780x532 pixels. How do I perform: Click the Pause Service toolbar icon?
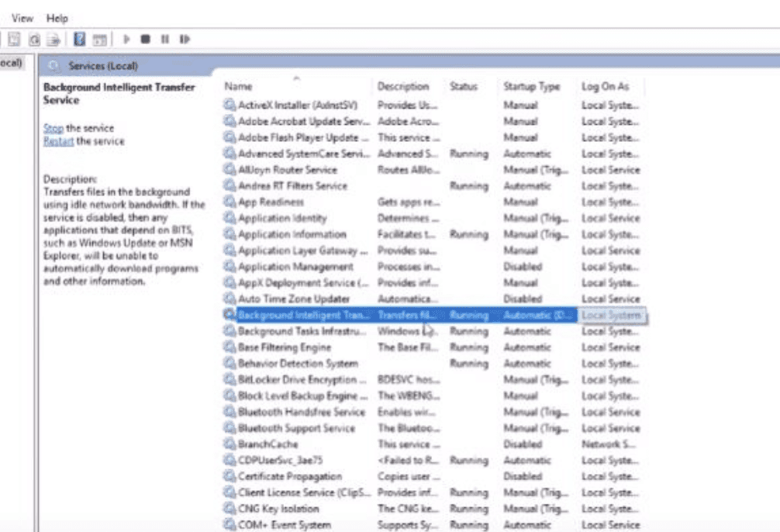[164, 39]
